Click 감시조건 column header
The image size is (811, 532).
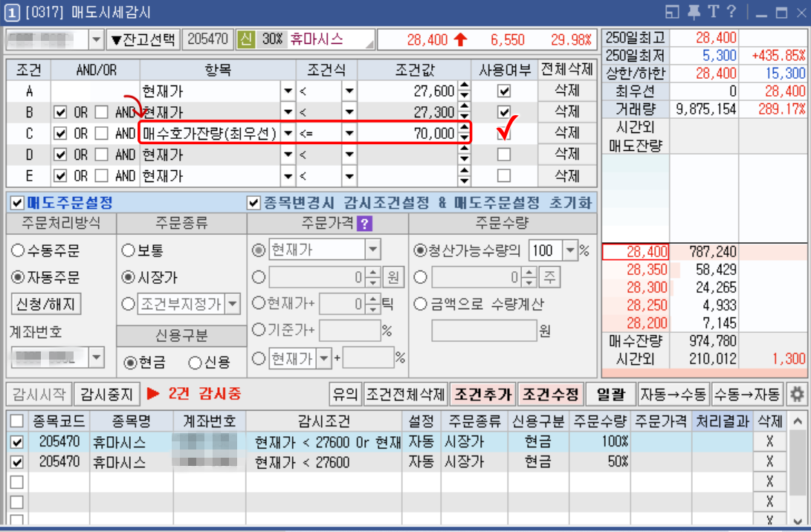pos(324,421)
